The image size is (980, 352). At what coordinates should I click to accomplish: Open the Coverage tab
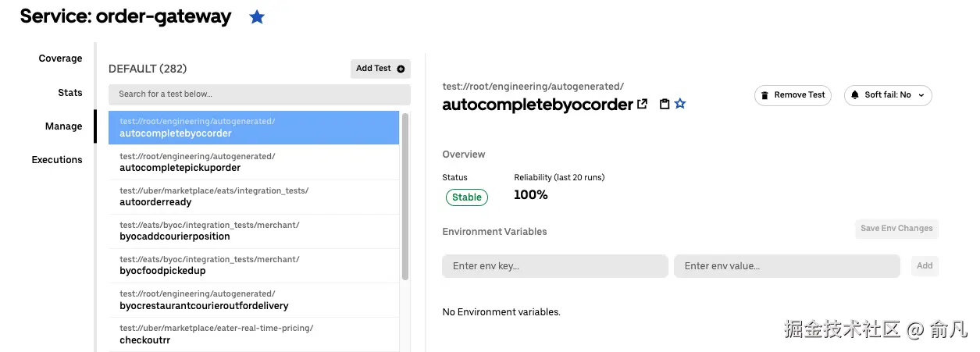click(60, 59)
